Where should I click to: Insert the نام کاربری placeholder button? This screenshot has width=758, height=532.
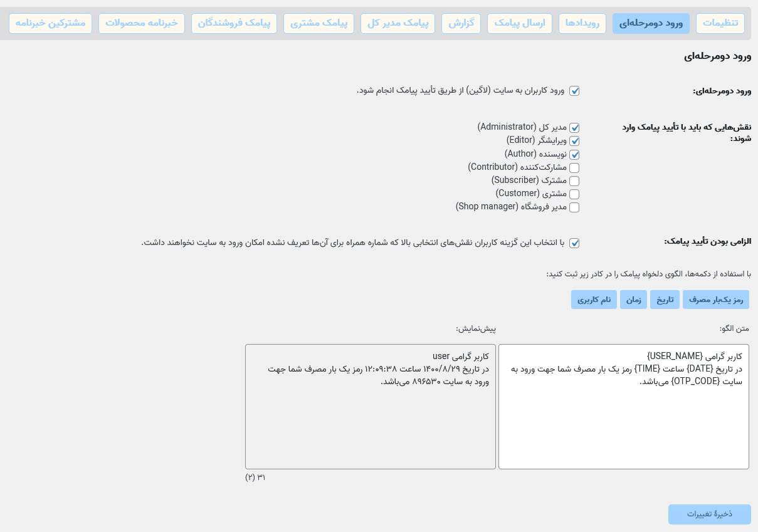[x=594, y=300]
